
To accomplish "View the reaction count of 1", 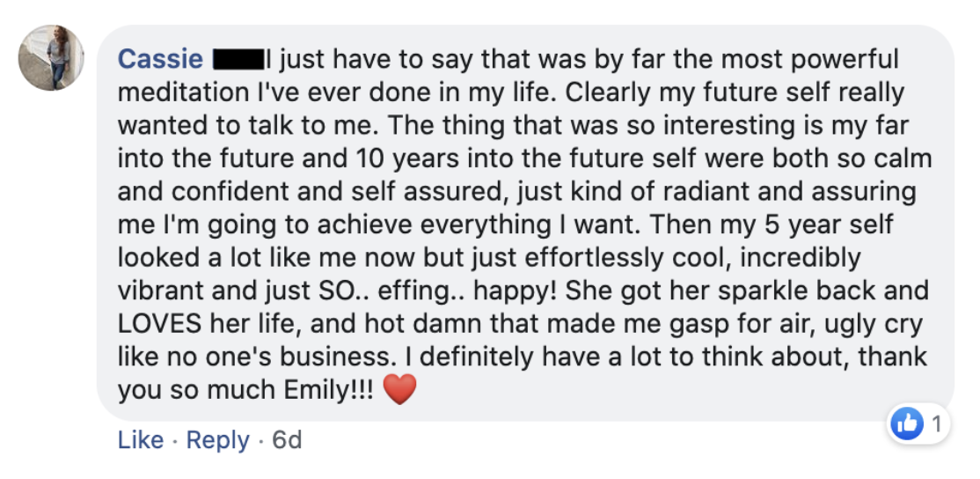I will point(935,425).
